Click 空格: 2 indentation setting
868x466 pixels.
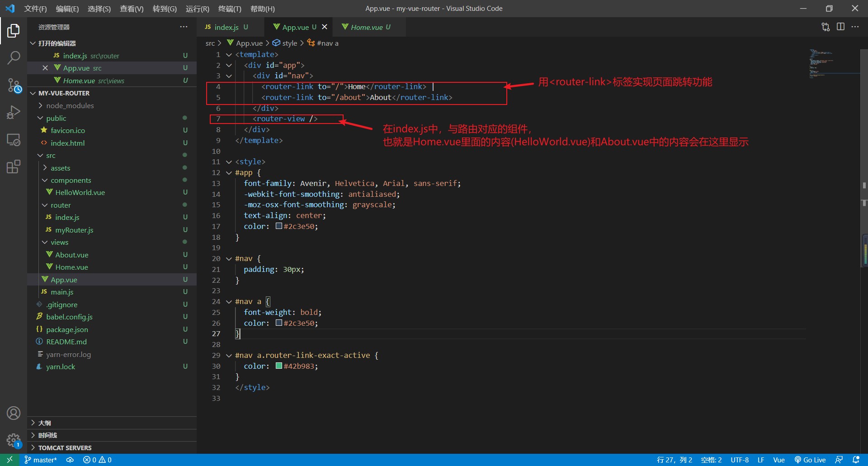[x=711, y=460]
